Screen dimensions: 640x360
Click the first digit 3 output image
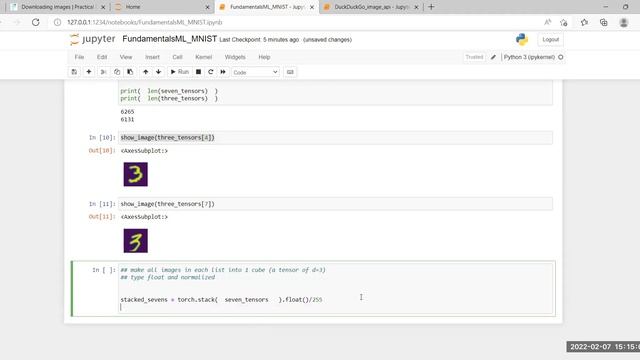click(136, 174)
